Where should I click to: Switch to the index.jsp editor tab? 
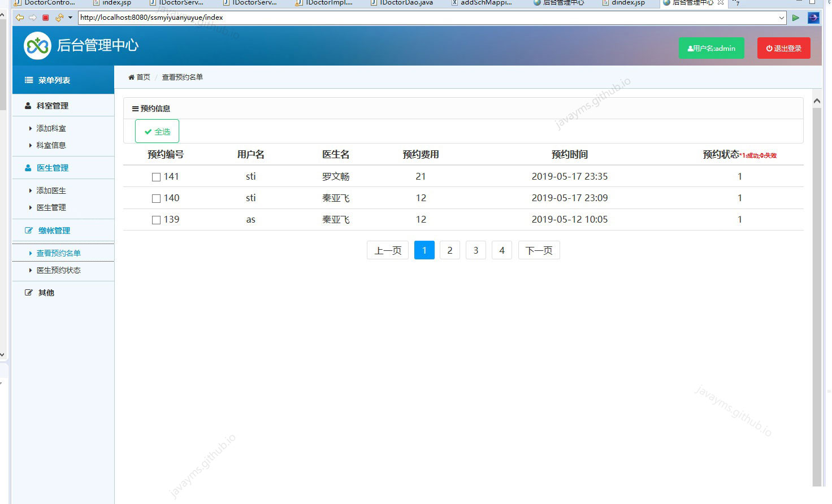point(112,3)
